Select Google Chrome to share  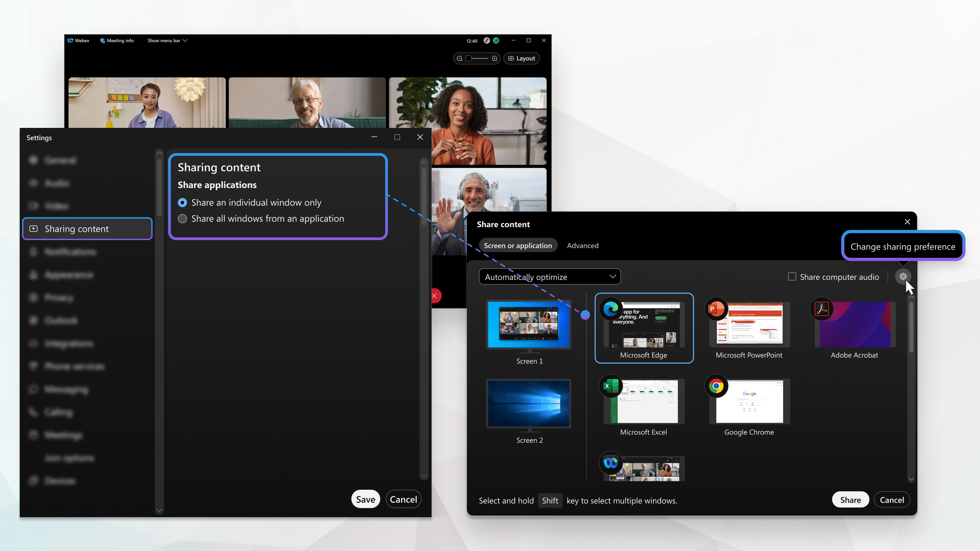[x=749, y=404]
